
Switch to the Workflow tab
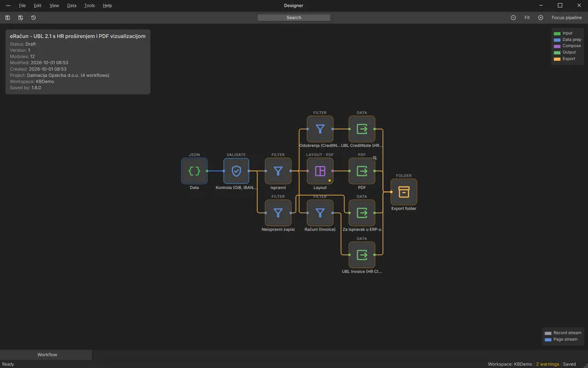tap(47, 355)
